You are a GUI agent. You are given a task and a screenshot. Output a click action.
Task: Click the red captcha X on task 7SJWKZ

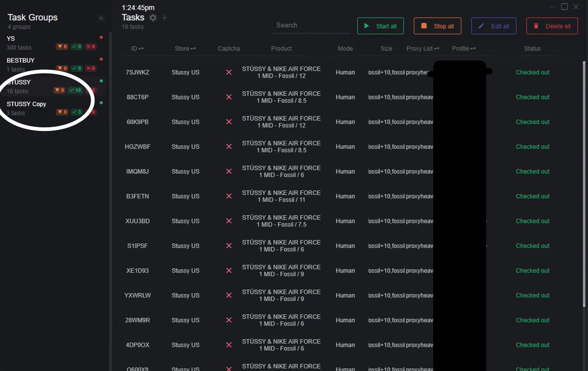point(228,72)
